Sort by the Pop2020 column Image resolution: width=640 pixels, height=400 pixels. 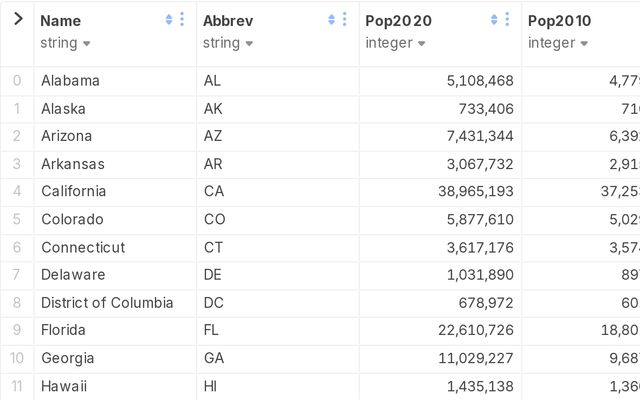[494, 20]
